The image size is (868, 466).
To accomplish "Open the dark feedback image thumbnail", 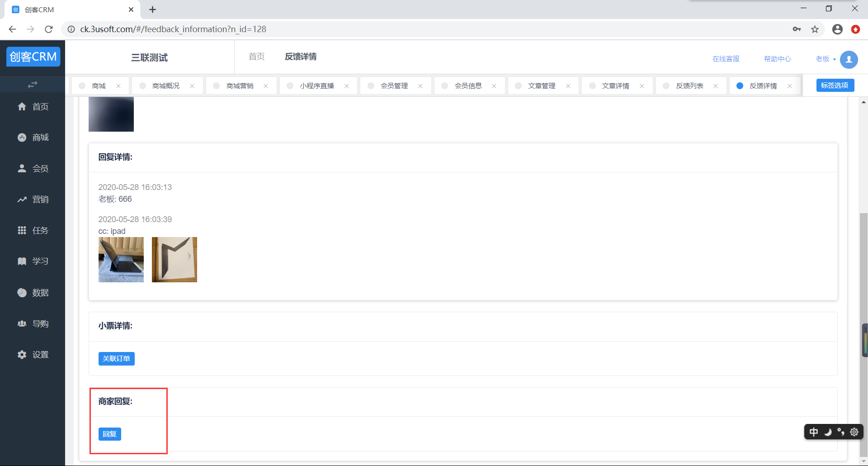I will pos(111,114).
